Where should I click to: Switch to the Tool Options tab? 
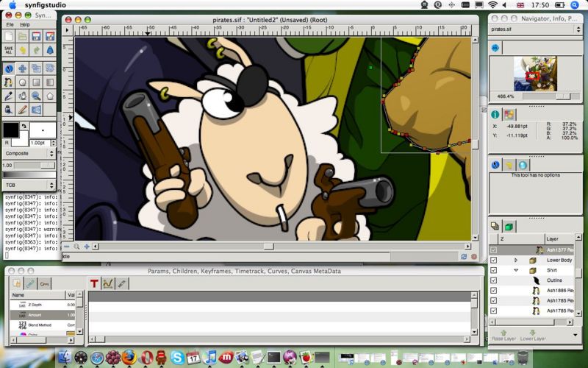pyautogui.click(x=495, y=165)
